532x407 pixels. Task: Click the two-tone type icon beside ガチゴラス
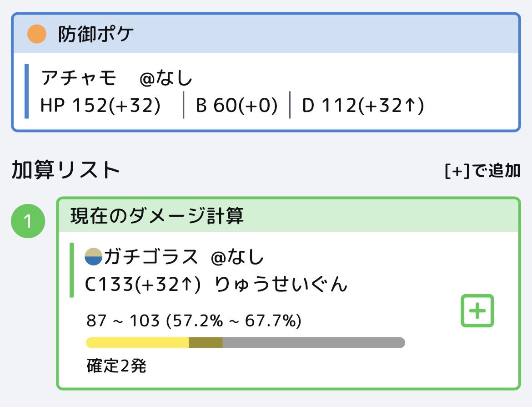click(94, 257)
